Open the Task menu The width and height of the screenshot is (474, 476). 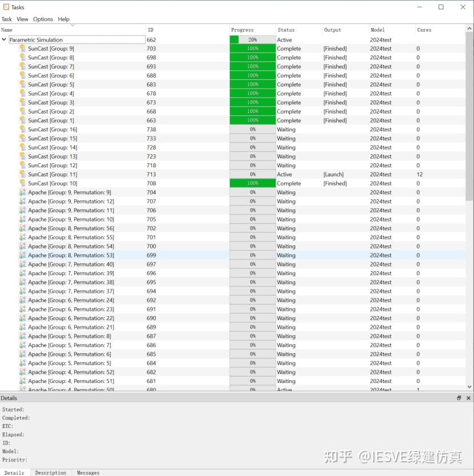pos(6,19)
